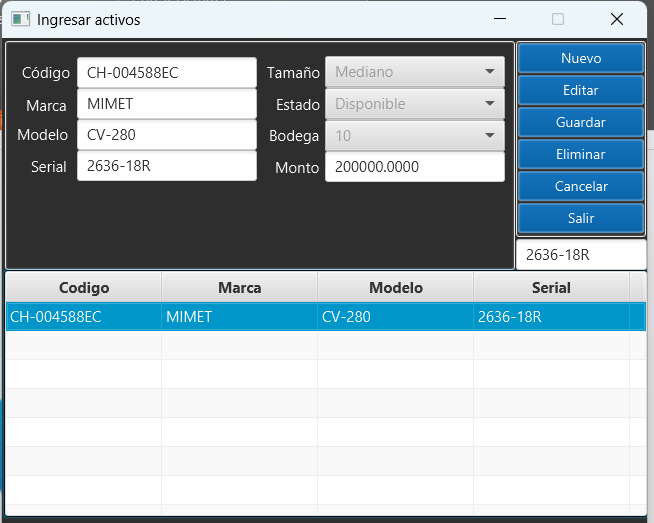The height and width of the screenshot is (523, 654).
Task: Save the record with Guardar
Action: pyautogui.click(x=580, y=122)
